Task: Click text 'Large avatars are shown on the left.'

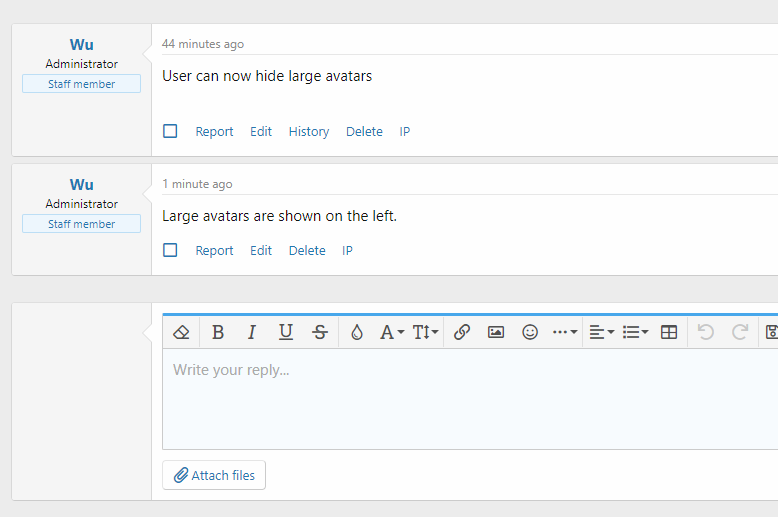Action: (x=279, y=216)
